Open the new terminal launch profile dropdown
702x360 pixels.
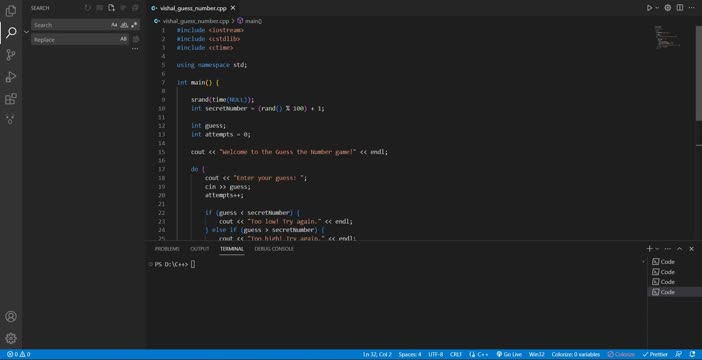tap(657, 249)
